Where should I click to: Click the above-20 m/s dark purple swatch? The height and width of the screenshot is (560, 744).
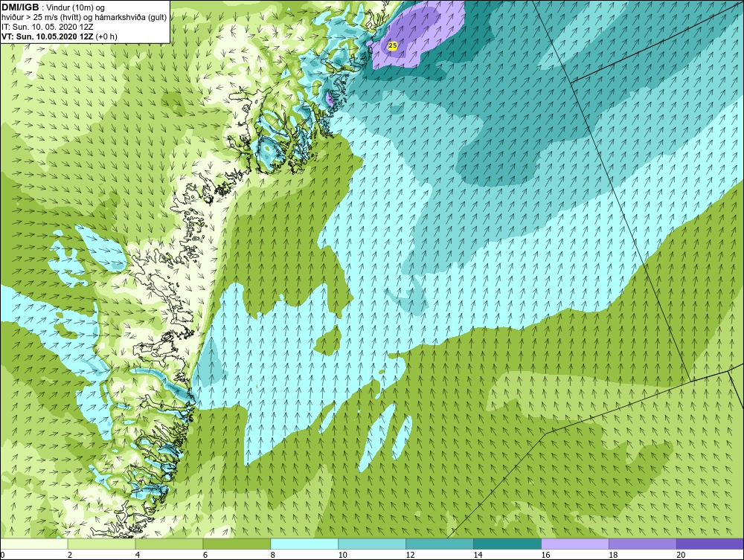[710, 544]
